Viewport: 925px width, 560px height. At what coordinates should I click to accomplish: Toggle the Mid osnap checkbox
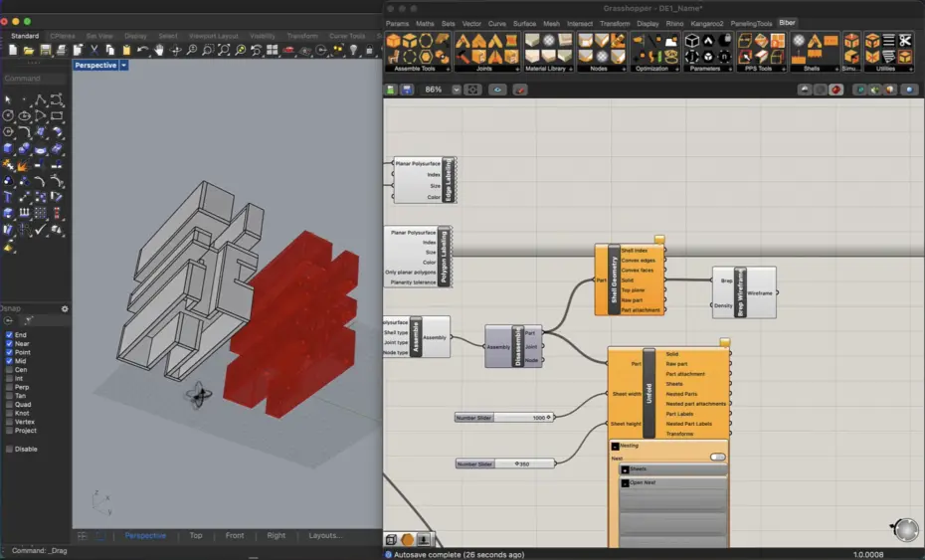click(x=9, y=360)
